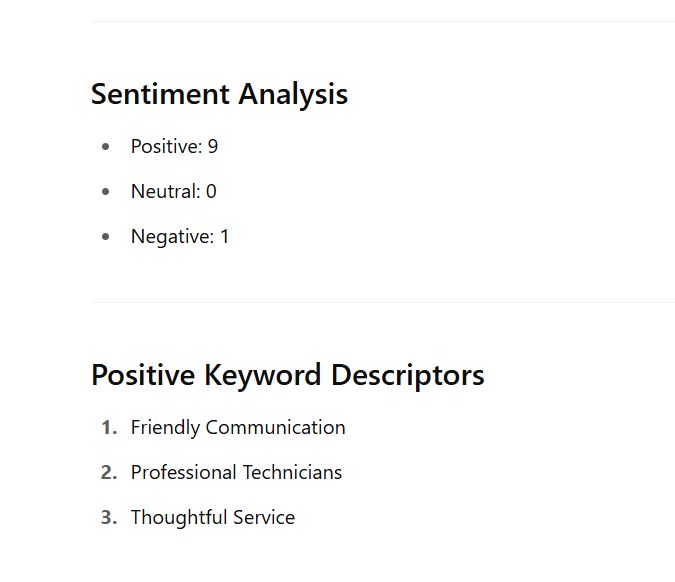Click list number 2 before Professional Technicians

point(109,473)
